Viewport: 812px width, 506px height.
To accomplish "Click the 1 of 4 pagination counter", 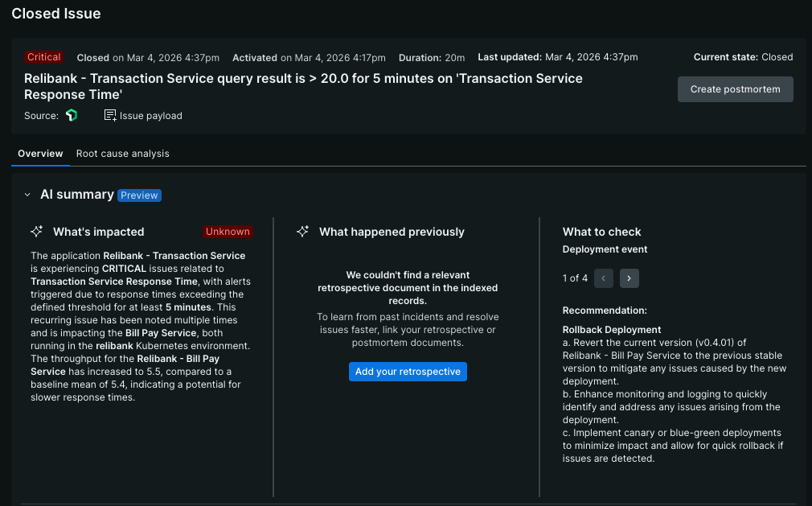I will (575, 278).
